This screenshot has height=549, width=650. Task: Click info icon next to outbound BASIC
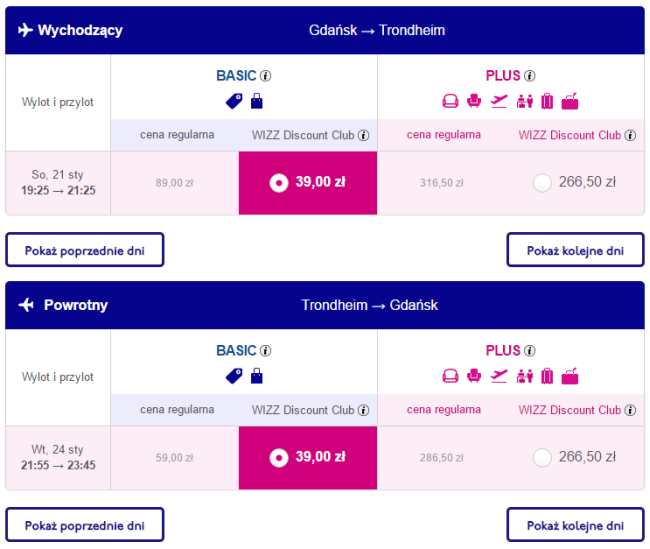[266, 76]
